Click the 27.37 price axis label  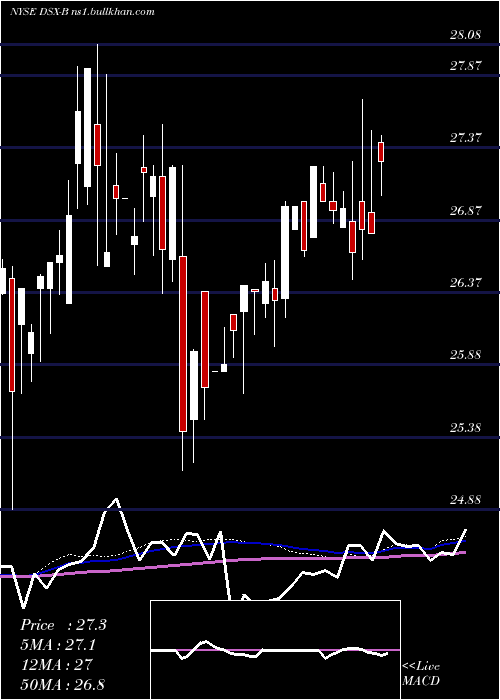click(466, 138)
